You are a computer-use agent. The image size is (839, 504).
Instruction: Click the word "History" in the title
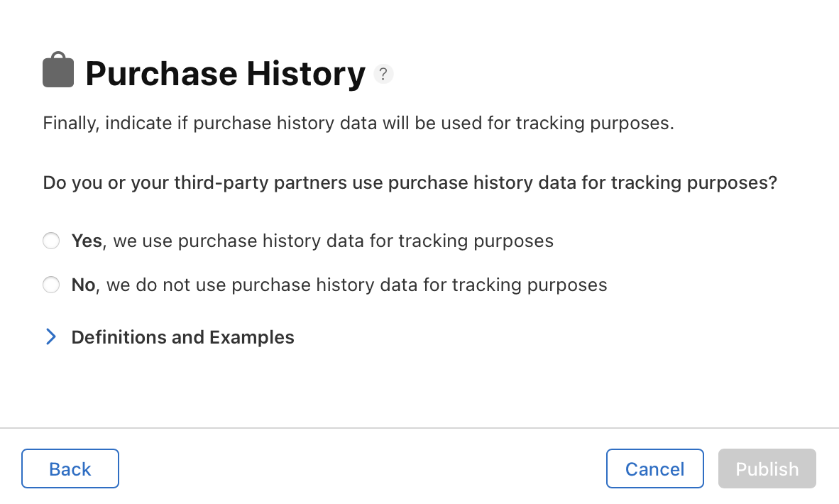[x=306, y=74]
